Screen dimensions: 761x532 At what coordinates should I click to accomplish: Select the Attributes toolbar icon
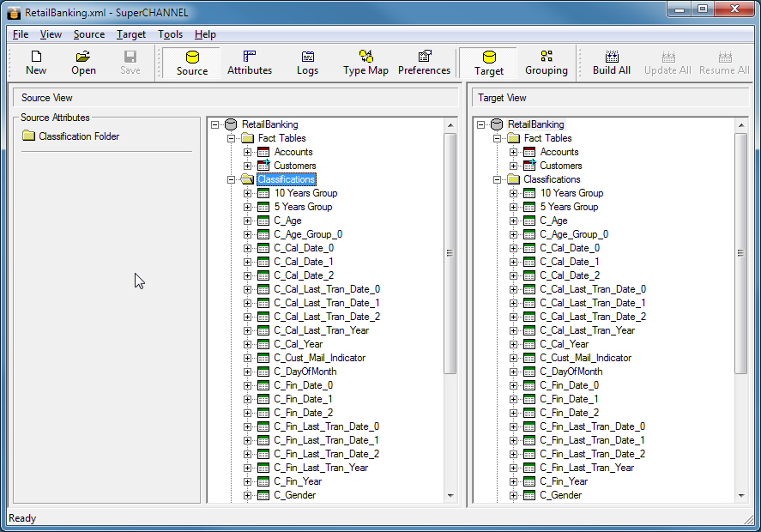(x=250, y=63)
